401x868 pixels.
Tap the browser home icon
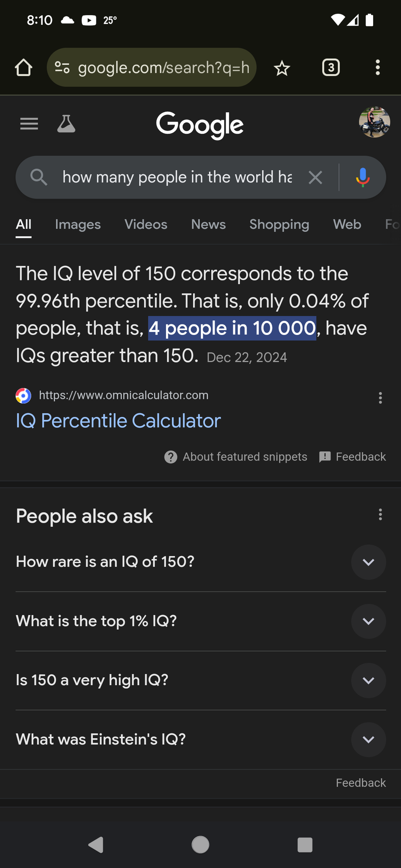point(24,68)
